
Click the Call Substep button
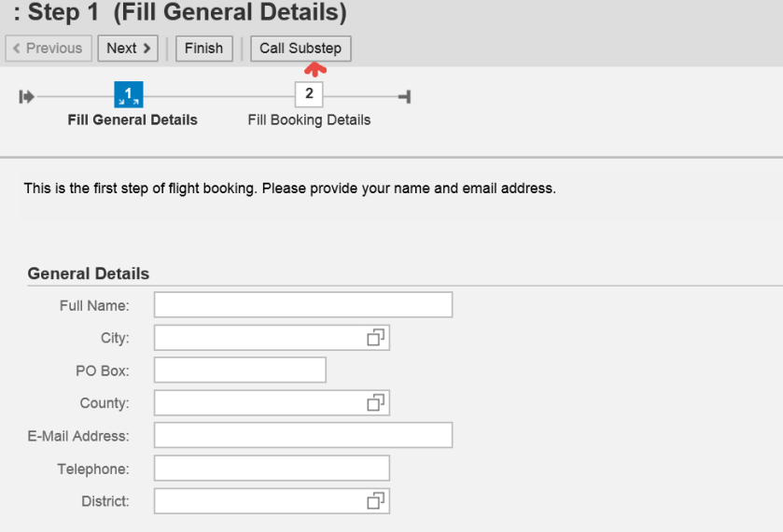click(301, 49)
